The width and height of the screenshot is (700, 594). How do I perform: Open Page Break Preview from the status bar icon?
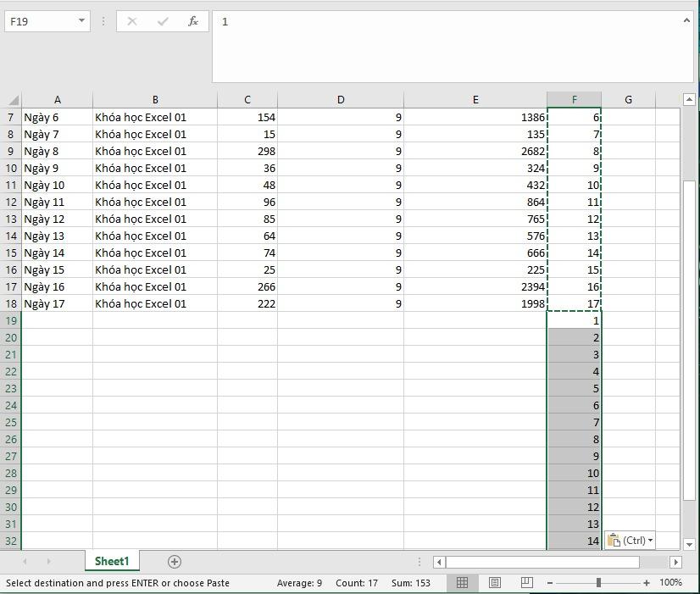pos(526,583)
